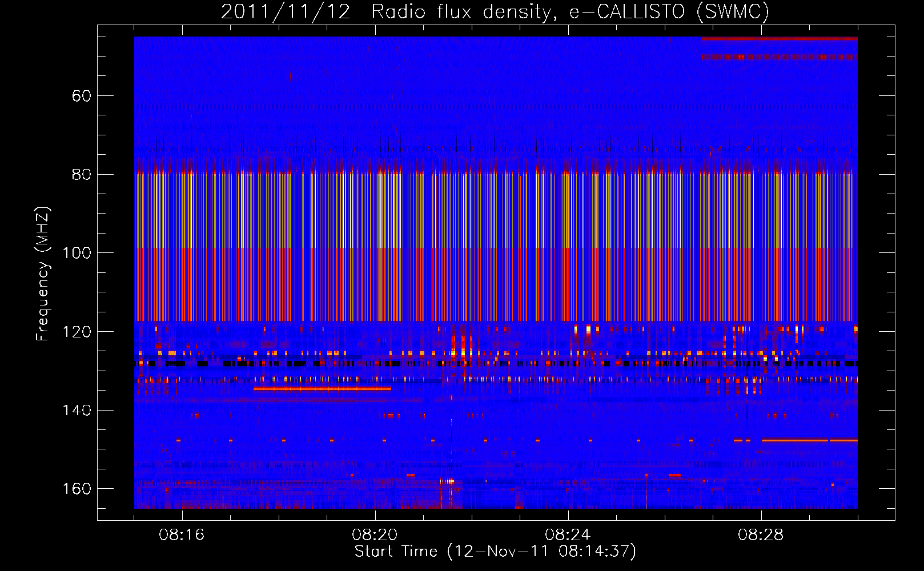Click the 140 MHz frequency tick label
The image size is (924, 571).
(x=77, y=410)
